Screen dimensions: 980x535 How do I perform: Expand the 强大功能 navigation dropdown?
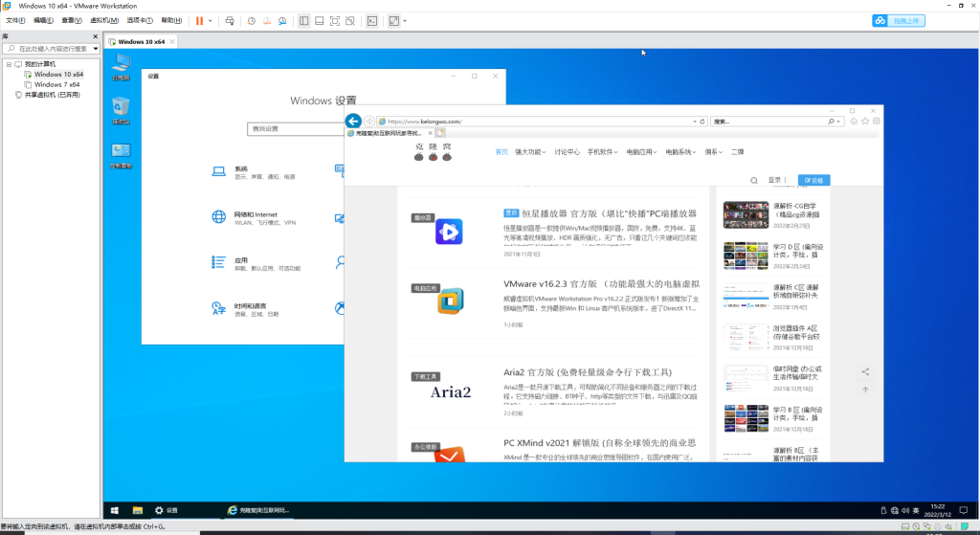click(x=530, y=152)
